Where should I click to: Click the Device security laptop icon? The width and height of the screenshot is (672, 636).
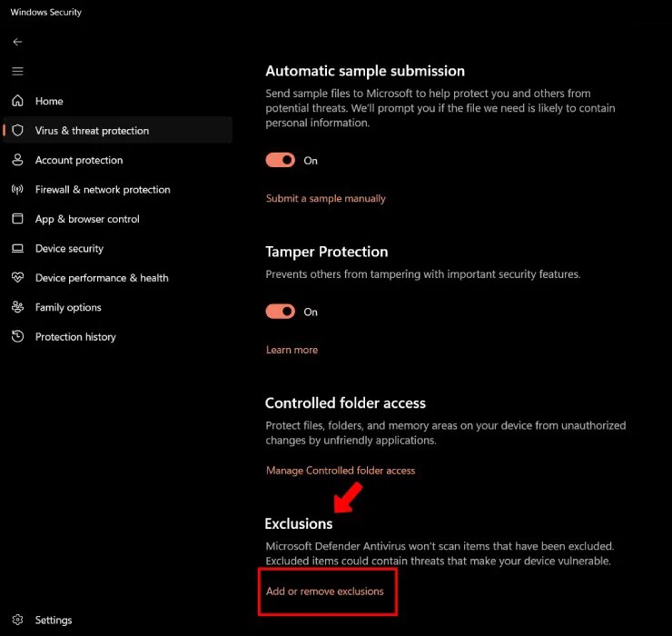point(17,249)
